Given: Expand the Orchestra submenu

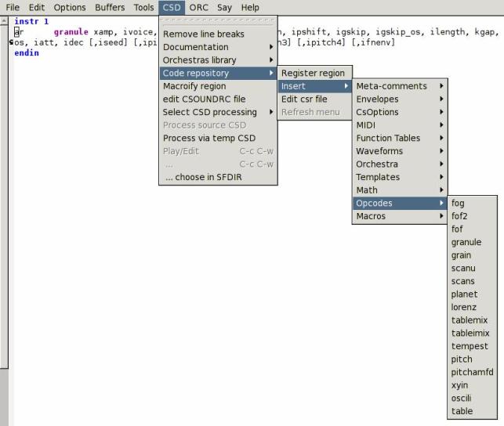Looking at the screenshot, I should click(400, 164).
